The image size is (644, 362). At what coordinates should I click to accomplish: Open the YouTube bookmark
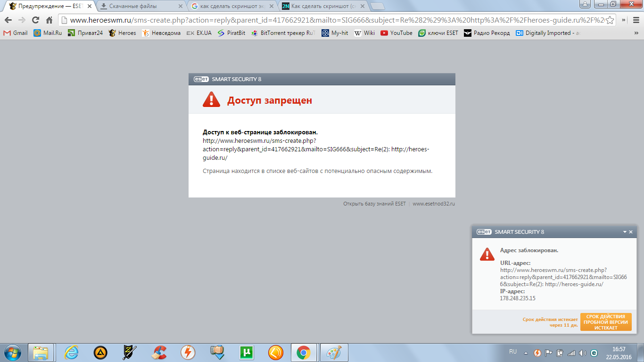pos(396,33)
